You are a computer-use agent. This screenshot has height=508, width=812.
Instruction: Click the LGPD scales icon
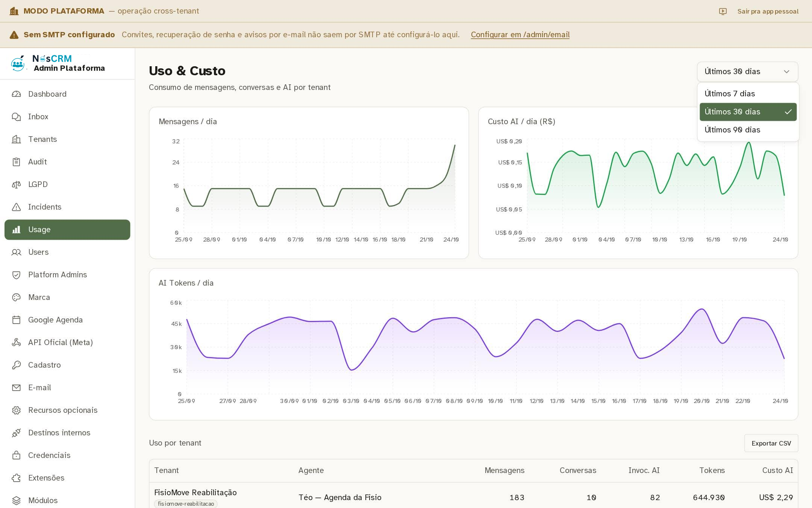[x=16, y=184]
